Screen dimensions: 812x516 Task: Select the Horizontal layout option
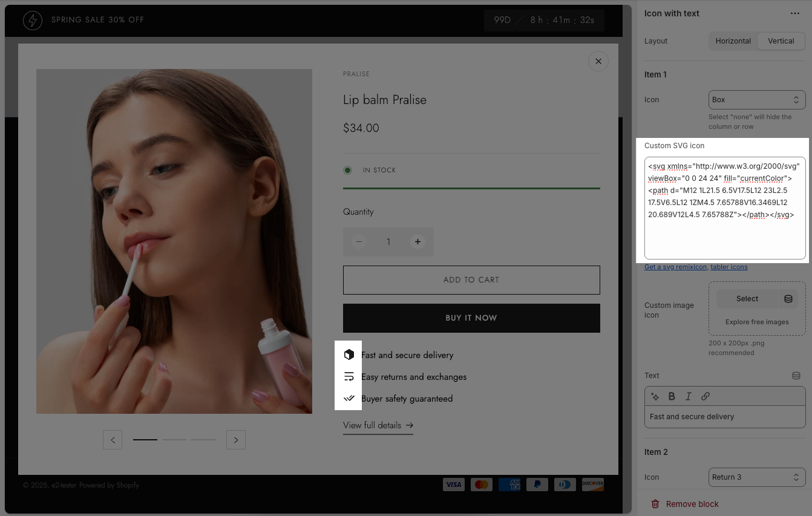coord(733,41)
